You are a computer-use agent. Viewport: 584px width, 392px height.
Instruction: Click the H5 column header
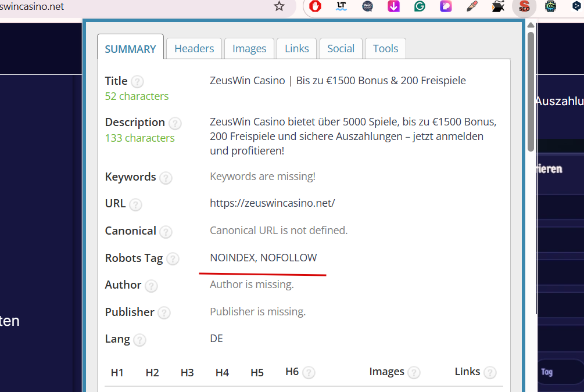257,373
